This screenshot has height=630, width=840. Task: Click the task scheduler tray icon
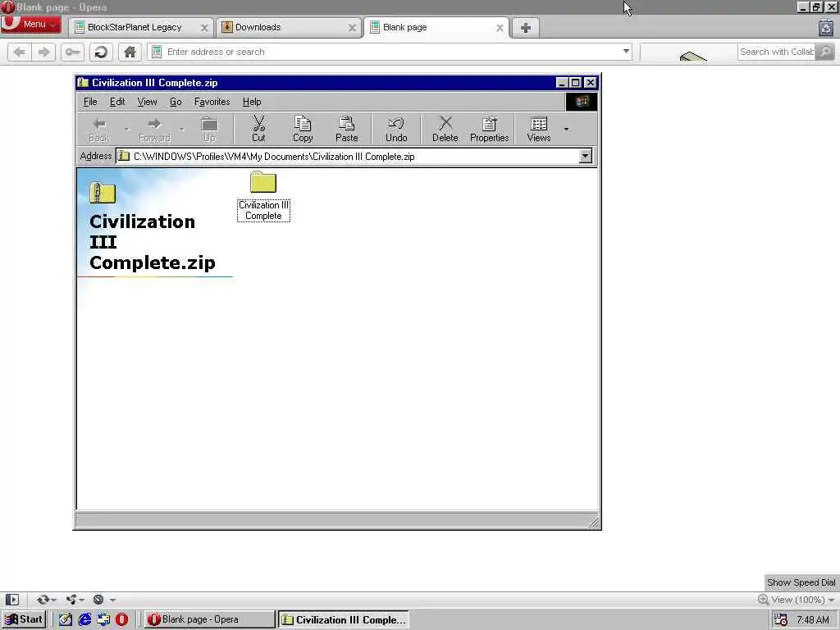pos(781,619)
